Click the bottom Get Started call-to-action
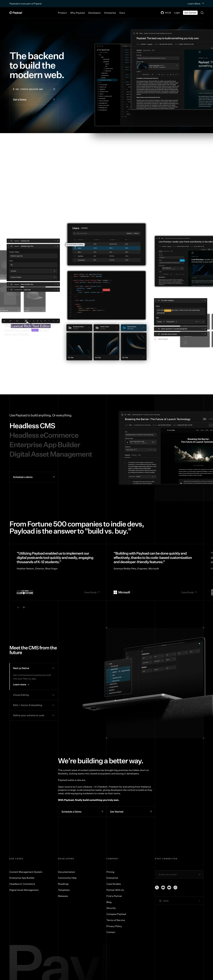Viewport: 213px width, 980px height. coord(131,812)
